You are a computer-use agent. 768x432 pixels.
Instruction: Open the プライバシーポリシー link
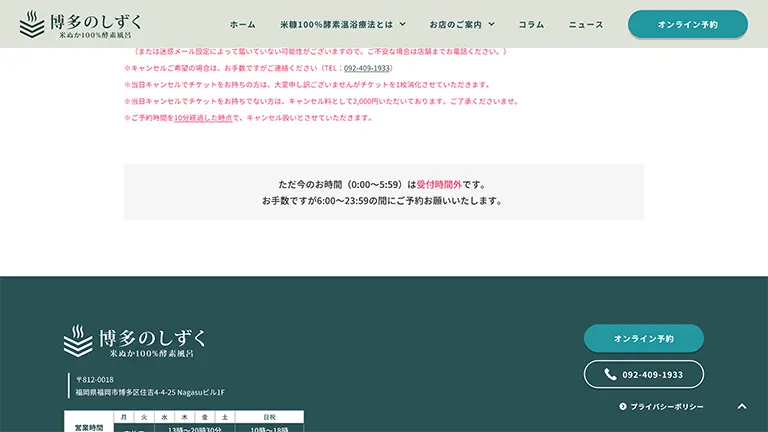[x=667, y=407]
